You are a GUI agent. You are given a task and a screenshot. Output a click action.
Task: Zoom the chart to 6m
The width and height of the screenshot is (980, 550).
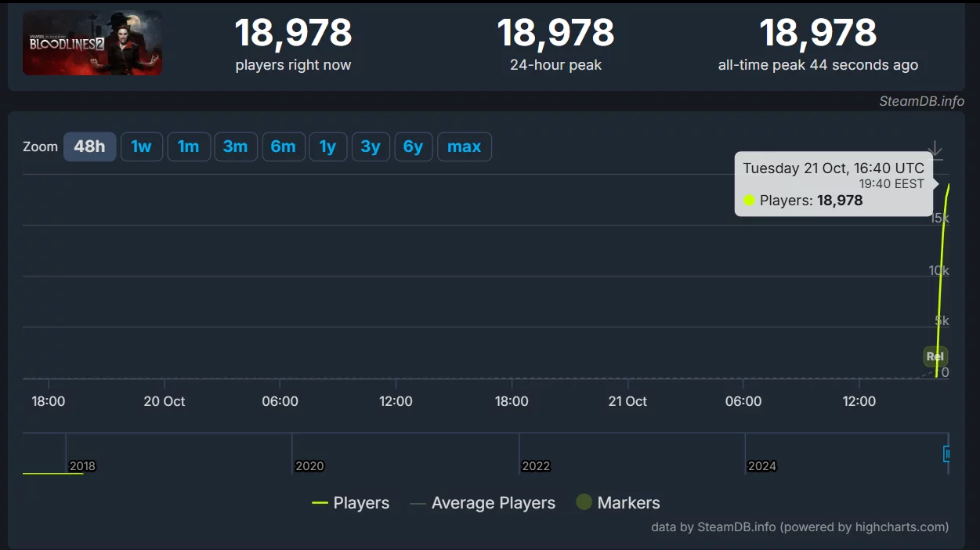pos(283,147)
